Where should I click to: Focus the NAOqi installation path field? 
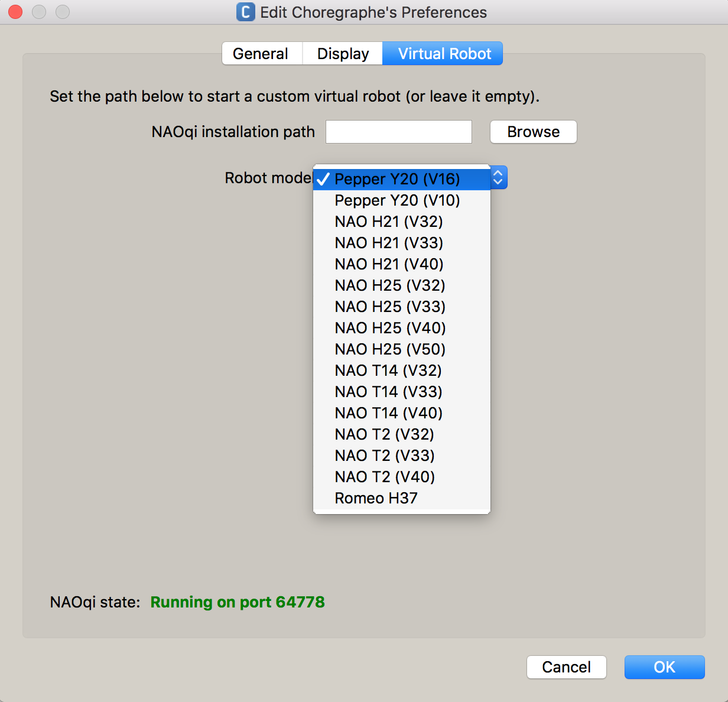(x=399, y=132)
